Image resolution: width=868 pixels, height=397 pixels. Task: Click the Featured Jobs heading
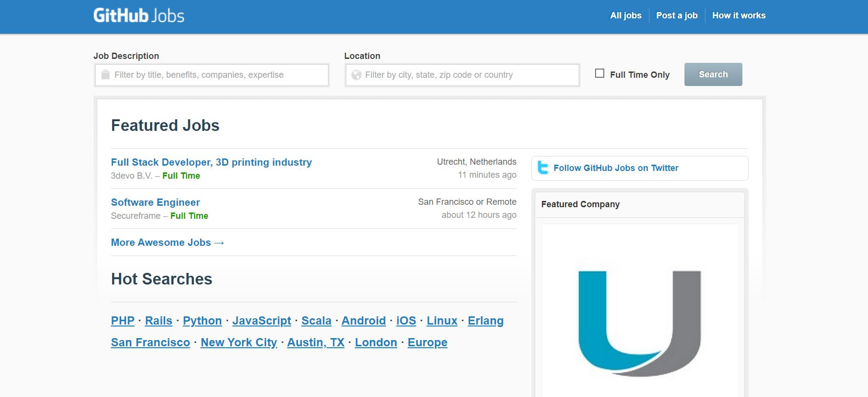pos(165,126)
